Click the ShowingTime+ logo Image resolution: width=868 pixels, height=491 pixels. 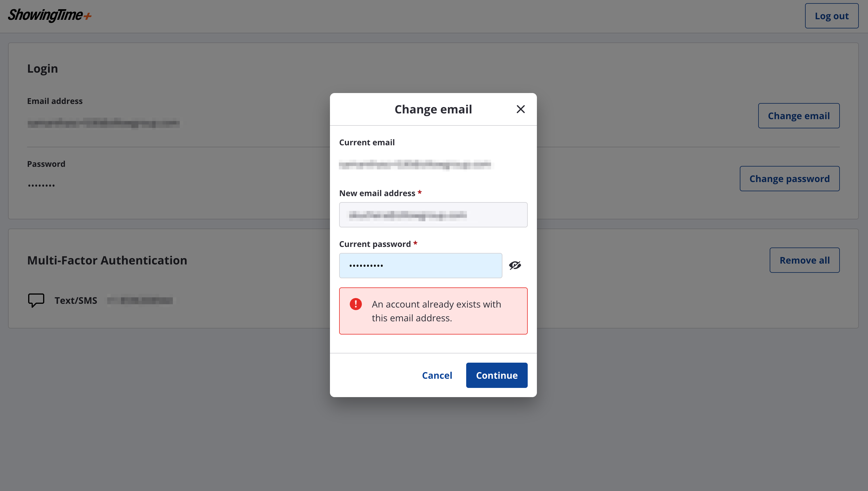(x=50, y=16)
